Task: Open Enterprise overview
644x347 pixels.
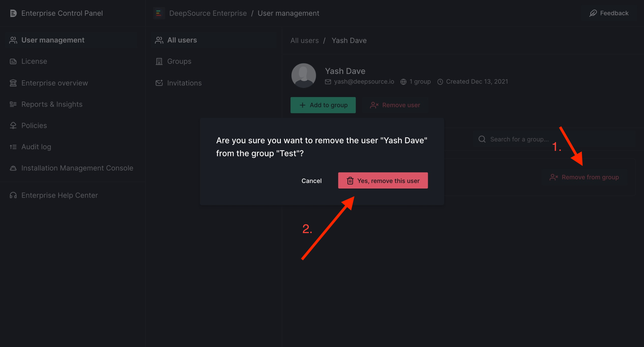Action: [54, 83]
